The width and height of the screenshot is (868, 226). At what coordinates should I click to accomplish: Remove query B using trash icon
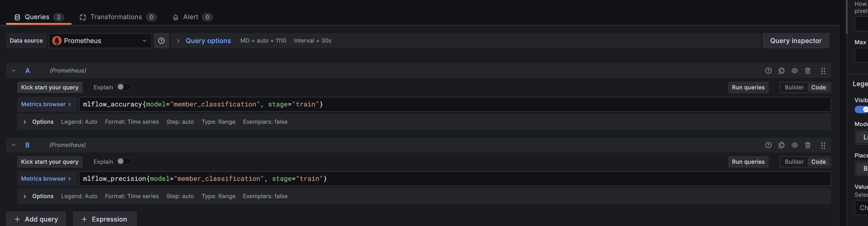coord(808,145)
